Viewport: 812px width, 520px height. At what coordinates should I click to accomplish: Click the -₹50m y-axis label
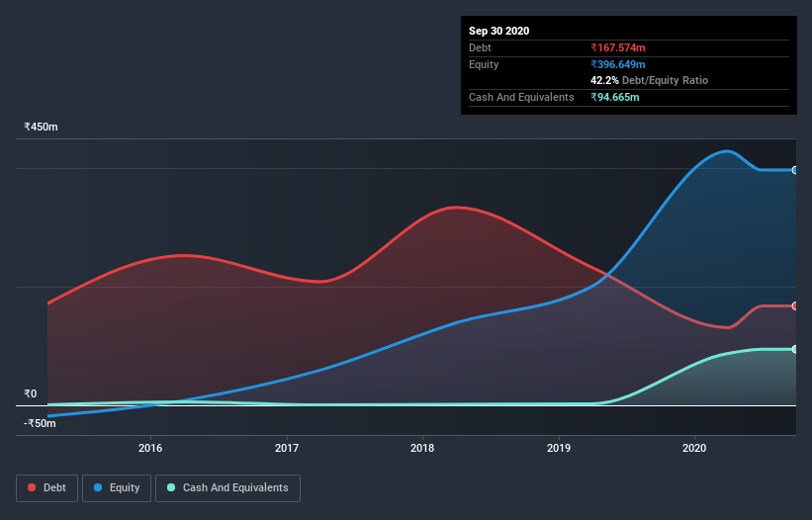pyautogui.click(x=40, y=423)
